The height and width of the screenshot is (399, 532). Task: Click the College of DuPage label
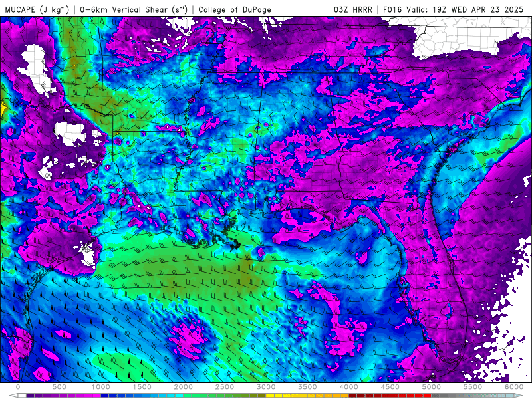(235, 9)
